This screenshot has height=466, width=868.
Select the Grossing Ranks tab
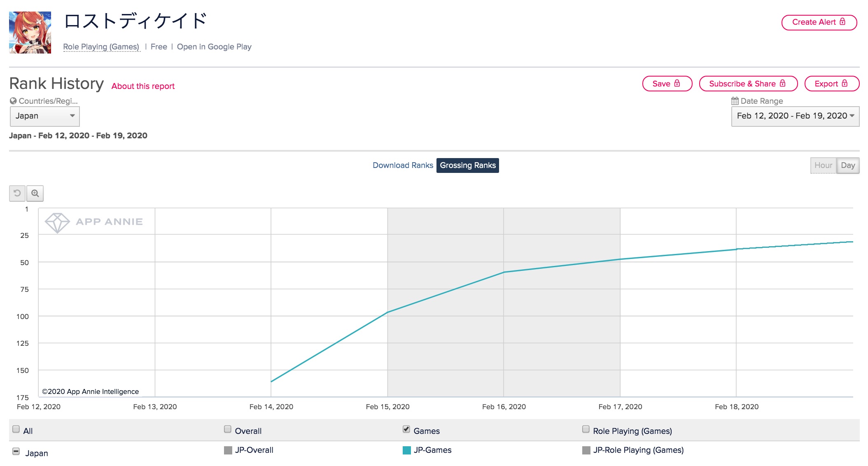click(x=468, y=165)
